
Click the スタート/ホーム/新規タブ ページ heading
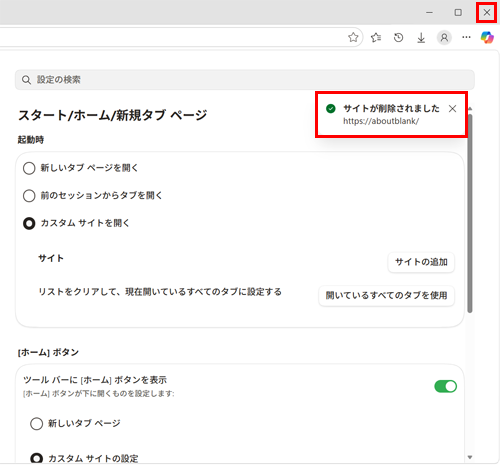pyautogui.click(x=112, y=115)
